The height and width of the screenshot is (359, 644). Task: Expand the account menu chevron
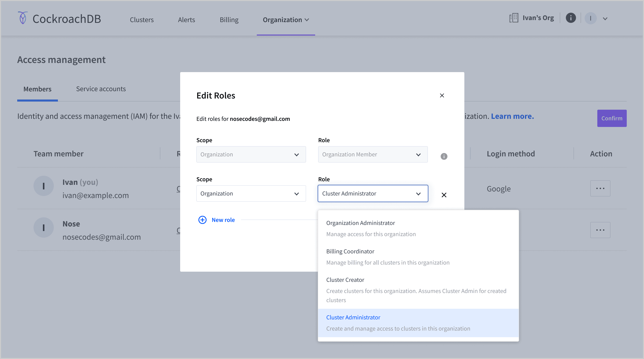click(605, 19)
